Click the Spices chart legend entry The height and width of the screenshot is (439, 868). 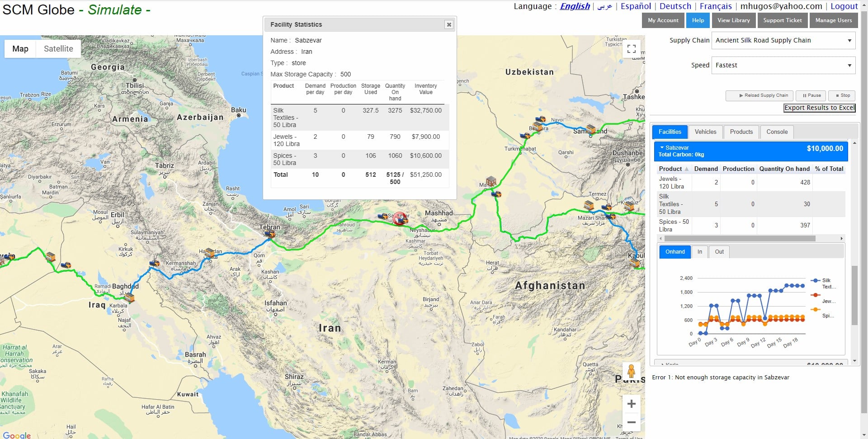tap(823, 313)
